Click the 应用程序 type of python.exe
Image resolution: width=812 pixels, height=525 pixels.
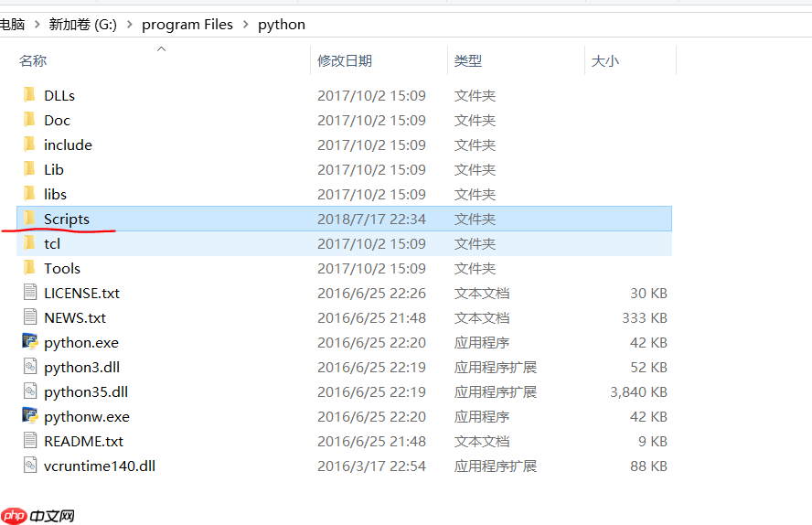pyautogui.click(x=482, y=343)
